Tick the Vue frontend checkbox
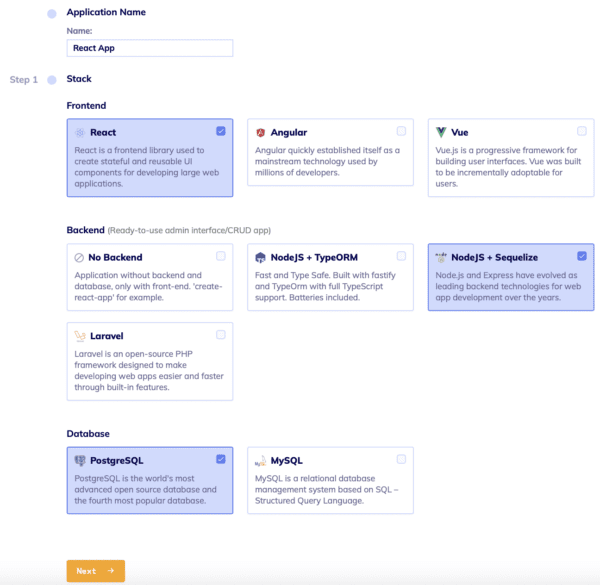Viewport: 600px width, 585px height. coord(582,131)
